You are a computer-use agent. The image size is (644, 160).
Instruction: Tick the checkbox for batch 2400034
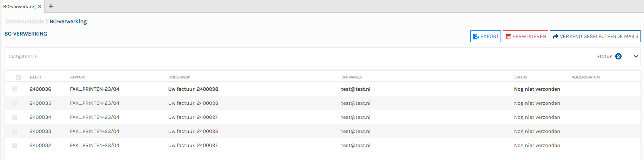15,117
